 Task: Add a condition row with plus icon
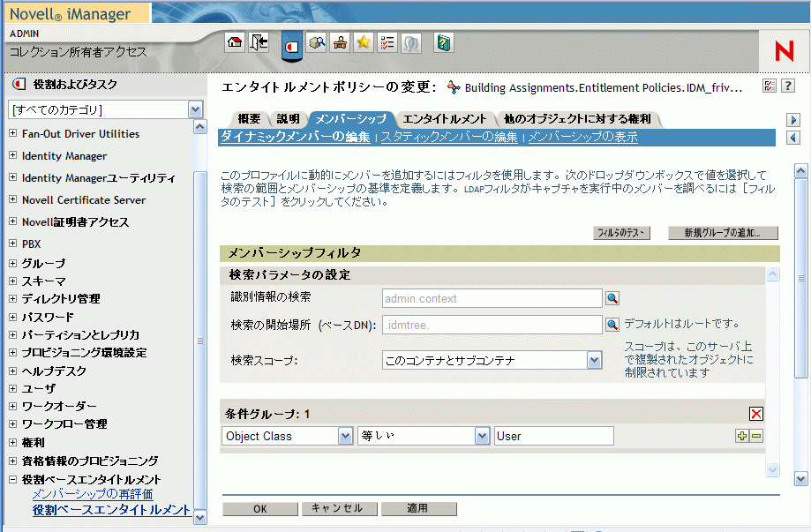(742, 436)
